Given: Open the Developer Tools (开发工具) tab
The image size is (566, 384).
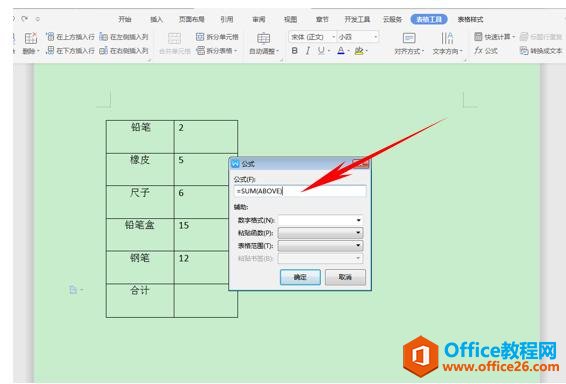Looking at the screenshot, I should click(x=357, y=19).
